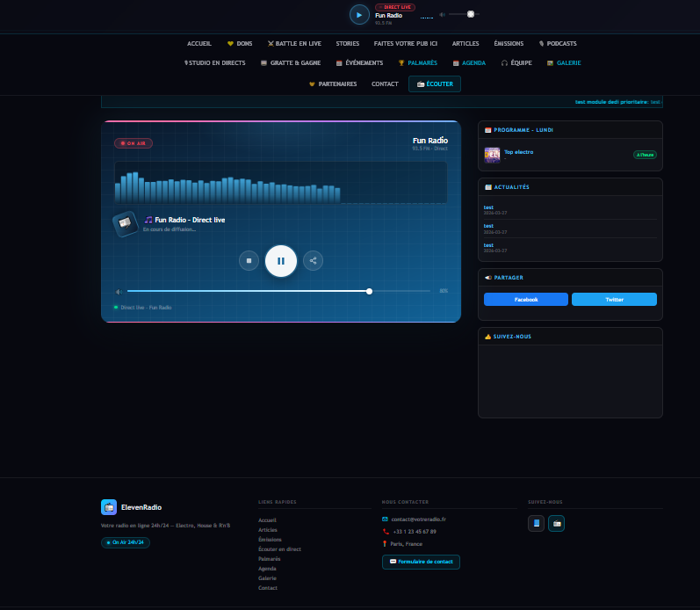
Task: Open the second test news item
Action: tap(488, 226)
